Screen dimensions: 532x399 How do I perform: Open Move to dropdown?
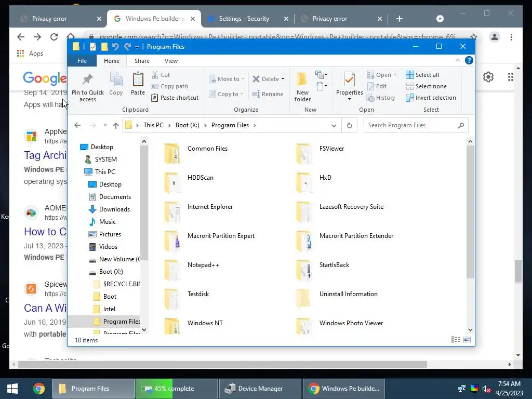click(227, 79)
